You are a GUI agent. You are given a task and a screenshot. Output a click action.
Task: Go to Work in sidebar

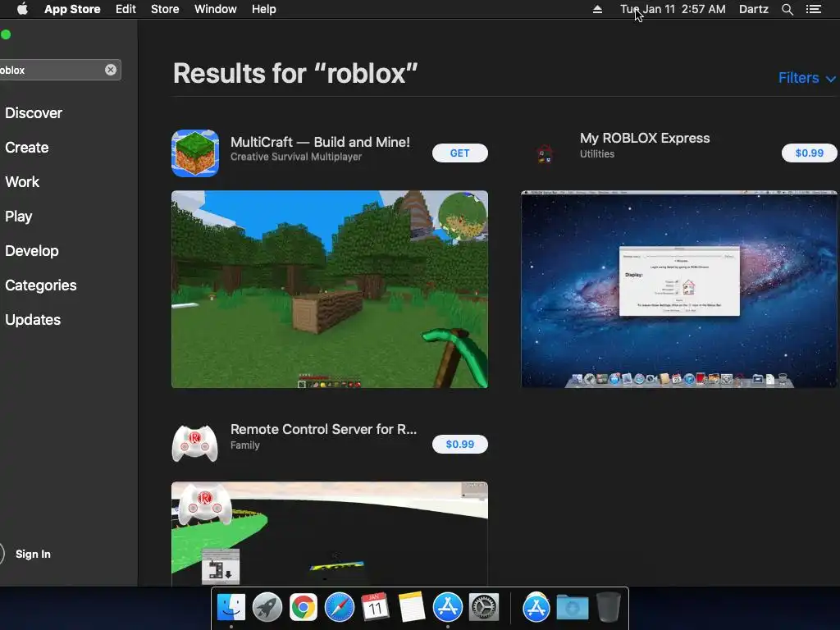pyautogui.click(x=22, y=181)
